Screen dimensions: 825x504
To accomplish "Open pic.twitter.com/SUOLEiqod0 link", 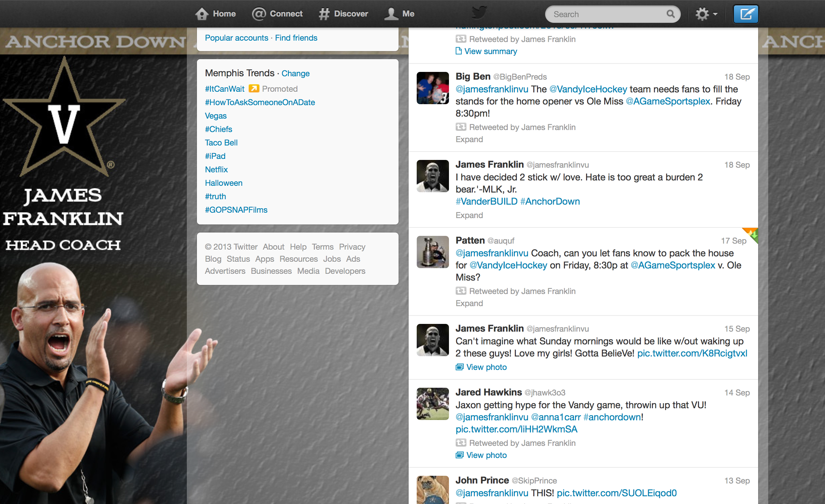I will (x=617, y=493).
